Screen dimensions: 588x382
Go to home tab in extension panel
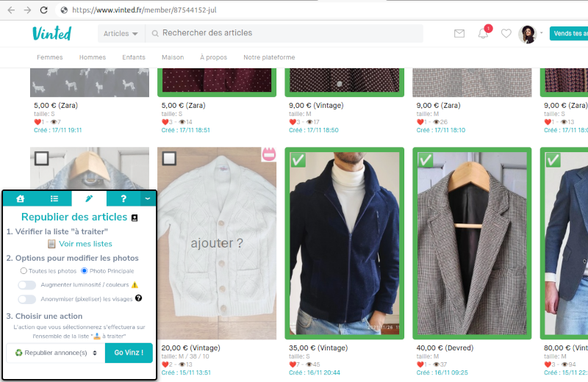(x=21, y=198)
